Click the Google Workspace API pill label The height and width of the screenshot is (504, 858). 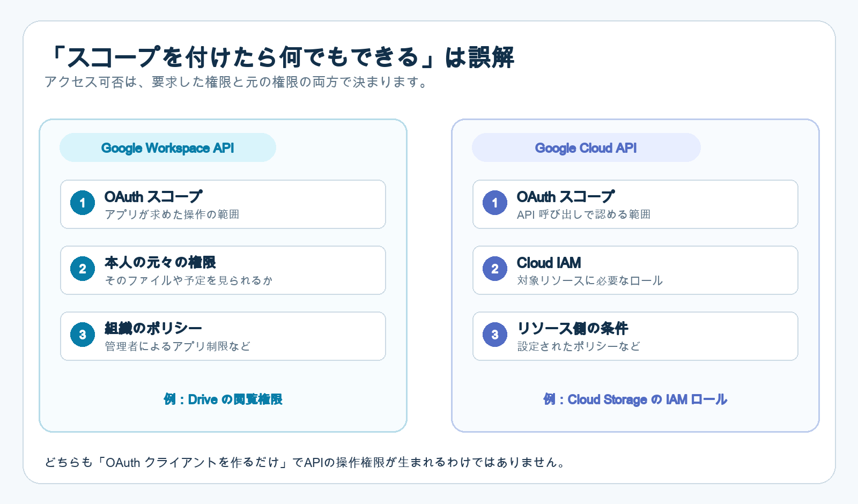tap(168, 148)
